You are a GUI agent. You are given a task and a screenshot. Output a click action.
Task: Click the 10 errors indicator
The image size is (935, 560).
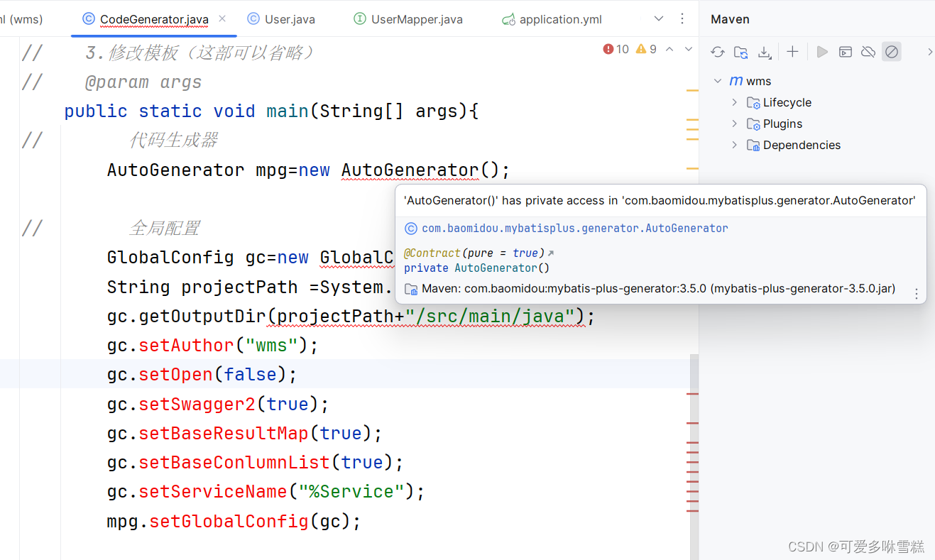point(616,49)
